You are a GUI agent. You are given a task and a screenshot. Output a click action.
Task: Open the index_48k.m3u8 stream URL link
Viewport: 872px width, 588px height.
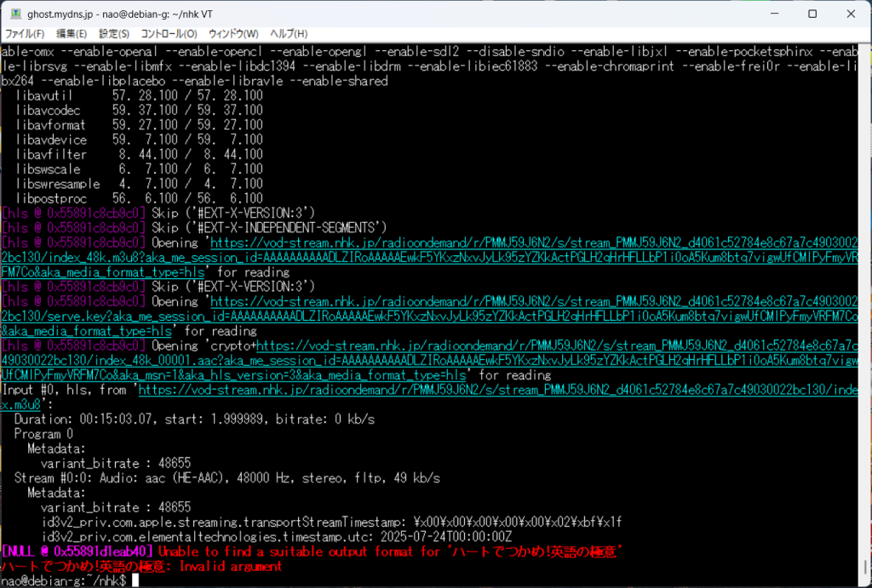[429, 257]
